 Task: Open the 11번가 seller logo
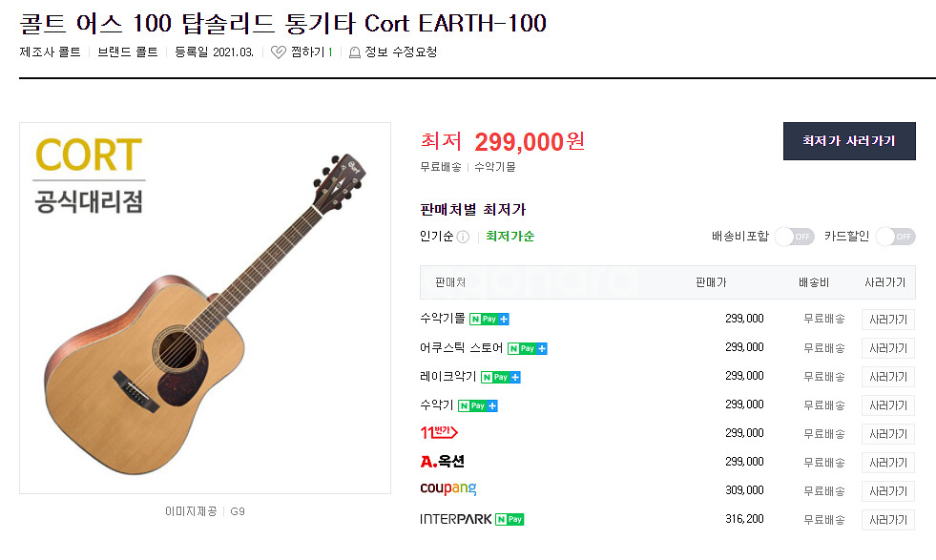coord(439,433)
